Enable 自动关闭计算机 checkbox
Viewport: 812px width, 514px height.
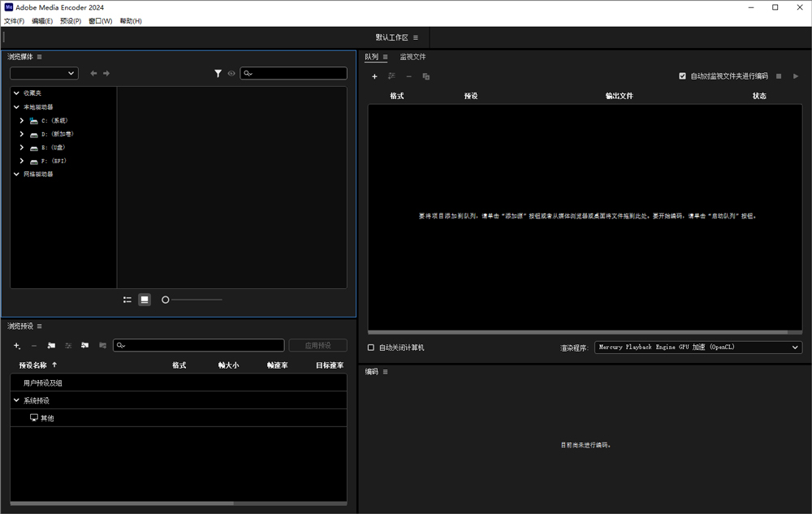(371, 348)
